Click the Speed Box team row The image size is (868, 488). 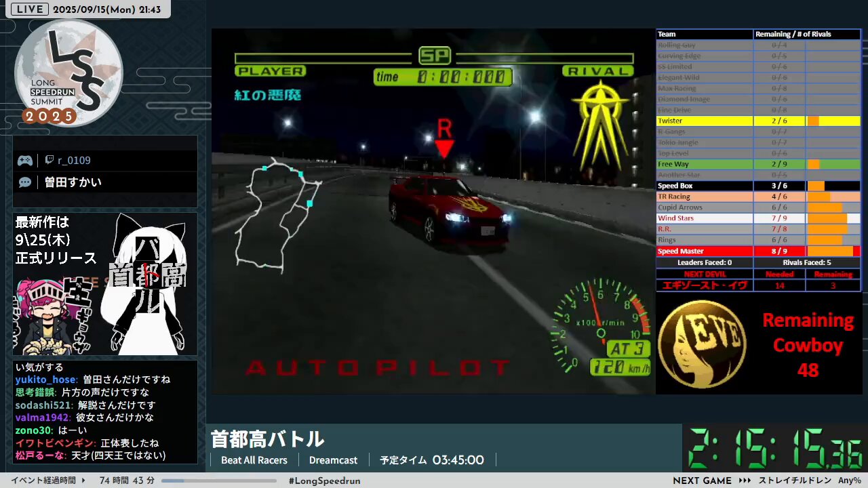point(758,186)
